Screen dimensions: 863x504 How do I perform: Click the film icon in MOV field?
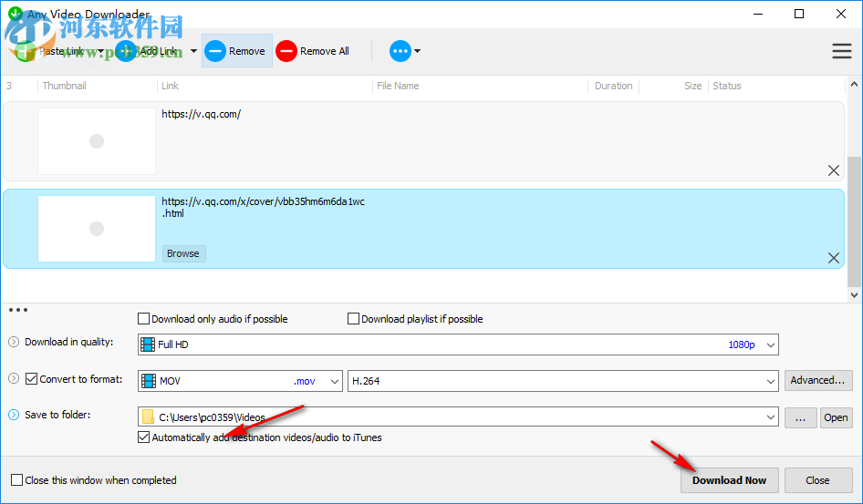149,381
